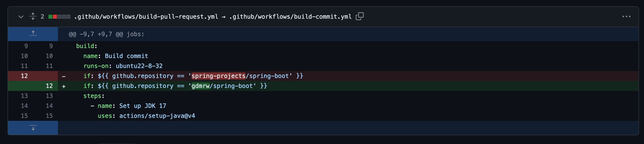Click the diffstat colored squares indicator
This screenshot has height=144, width=644.
point(59,17)
